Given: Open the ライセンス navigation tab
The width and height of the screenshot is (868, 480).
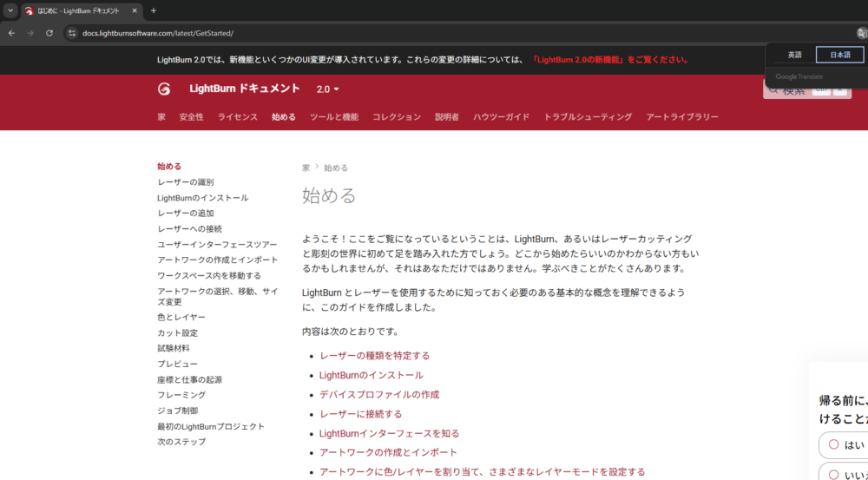Looking at the screenshot, I should [x=237, y=117].
